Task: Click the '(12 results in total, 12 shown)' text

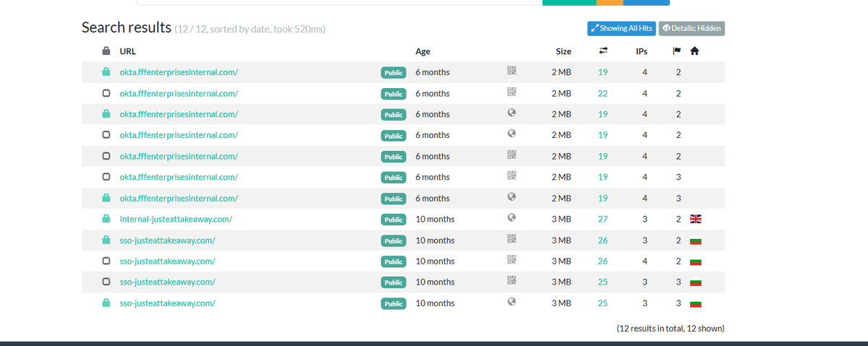Action: click(x=671, y=328)
